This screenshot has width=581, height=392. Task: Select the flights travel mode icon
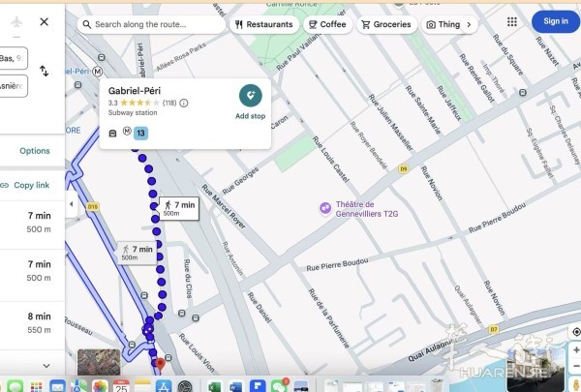16,22
